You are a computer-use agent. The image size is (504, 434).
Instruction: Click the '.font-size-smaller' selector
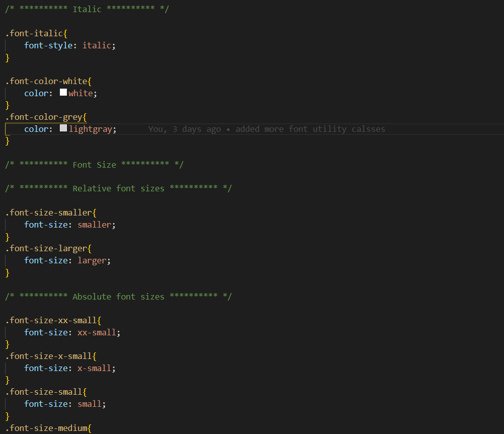[48, 212]
